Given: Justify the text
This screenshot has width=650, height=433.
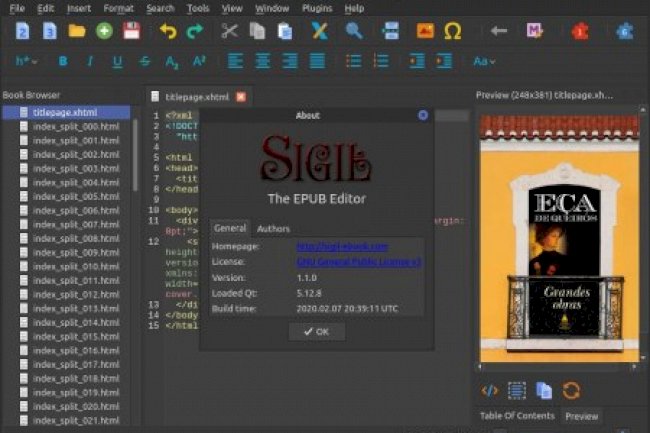Looking at the screenshot, I should coord(317,61).
